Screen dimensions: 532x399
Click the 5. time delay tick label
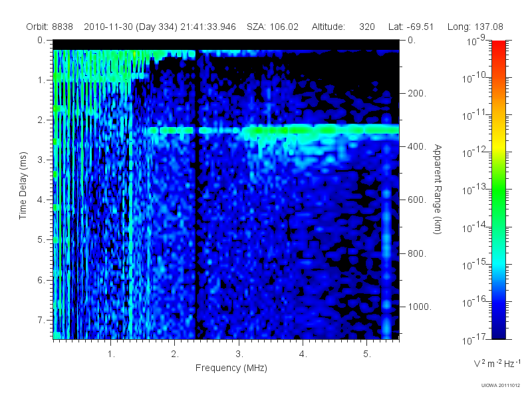click(41, 239)
